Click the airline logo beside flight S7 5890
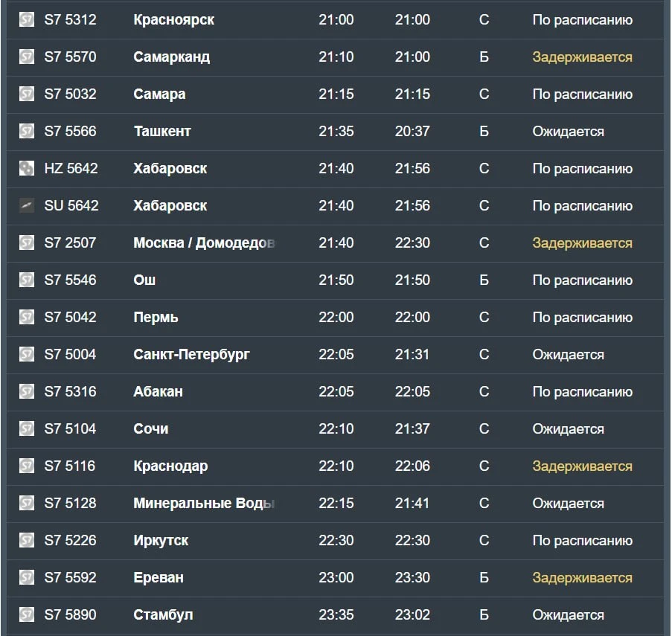The height and width of the screenshot is (636, 672). pyautogui.click(x=27, y=615)
